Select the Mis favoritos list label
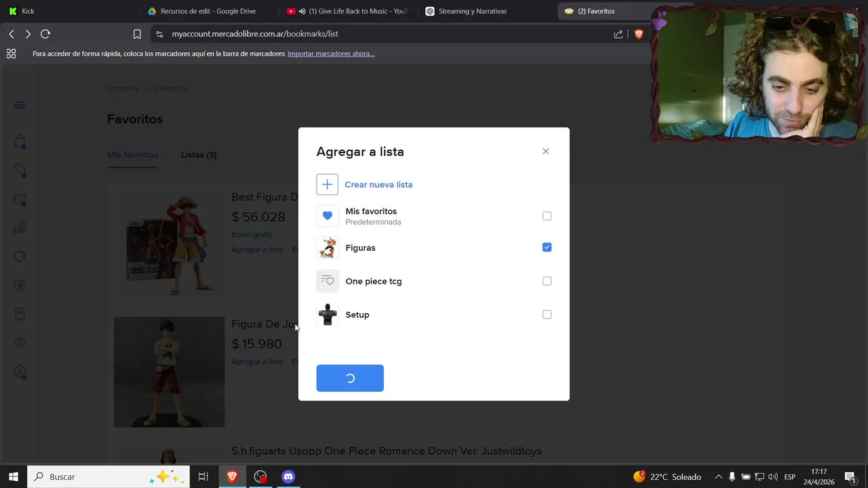The height and width of the screenshot is (488, 868). pyautogui.click(x=371, y=211)
